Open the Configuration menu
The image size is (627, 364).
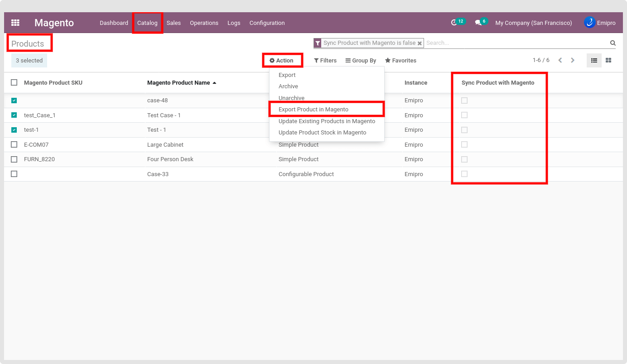click(x=267, y=23)
